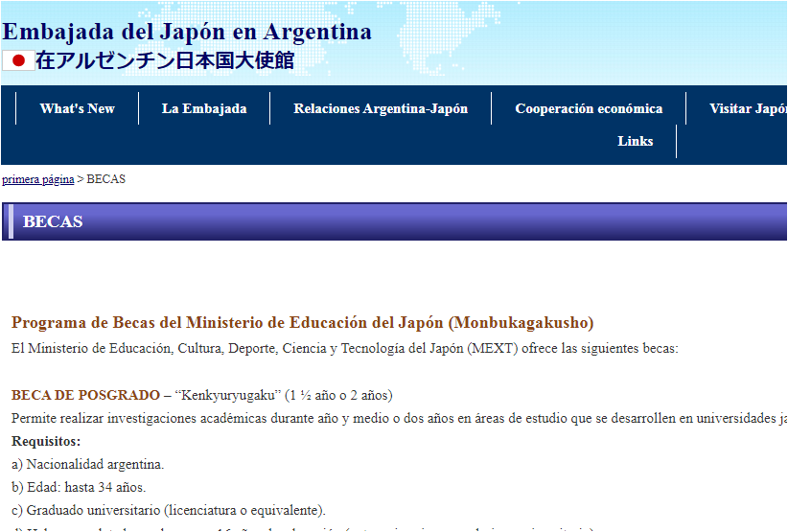The image size is (788, 532).
Task: Click the BECAS page heading banner
Action: (x=394, y=221)
